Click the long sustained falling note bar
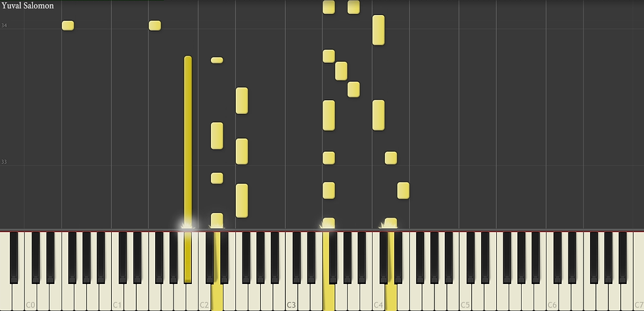This screenshot has height=311, width=644. coord(188,142)
